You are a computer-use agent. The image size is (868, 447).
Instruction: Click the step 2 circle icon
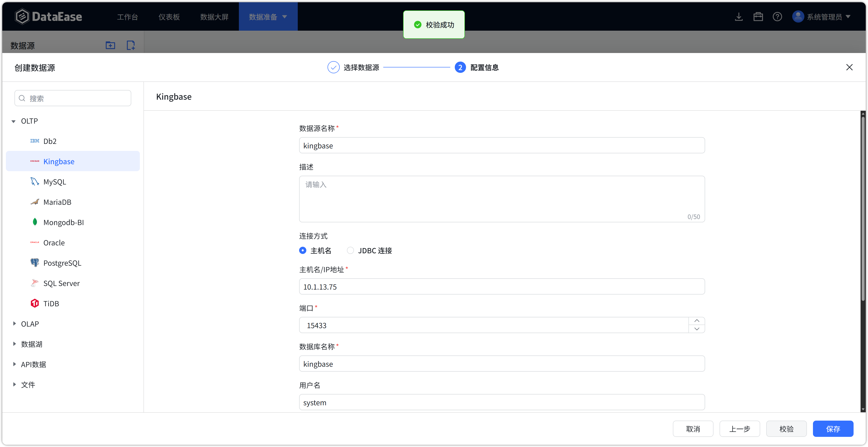[460, 67]
